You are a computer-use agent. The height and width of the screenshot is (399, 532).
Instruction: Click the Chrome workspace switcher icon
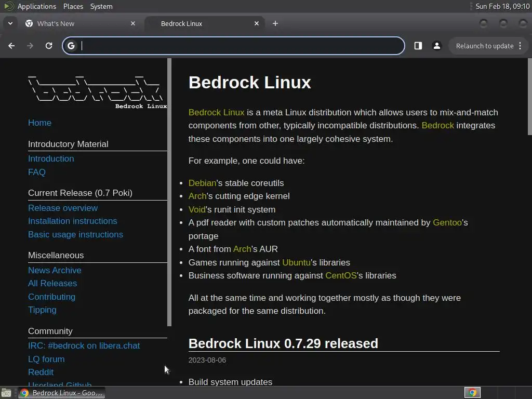click(472, 393)
